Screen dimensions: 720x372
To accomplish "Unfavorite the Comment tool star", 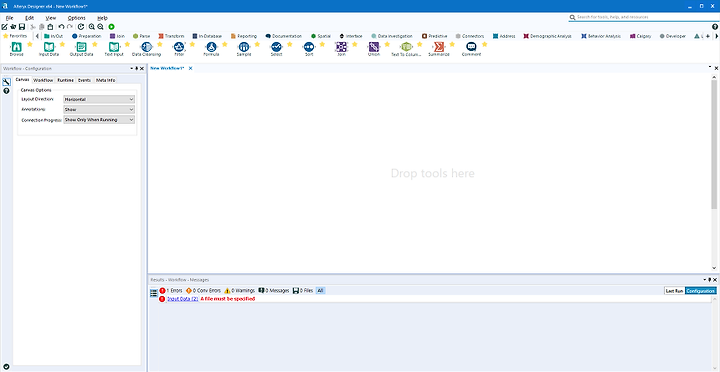I will [x=484, y=44].
